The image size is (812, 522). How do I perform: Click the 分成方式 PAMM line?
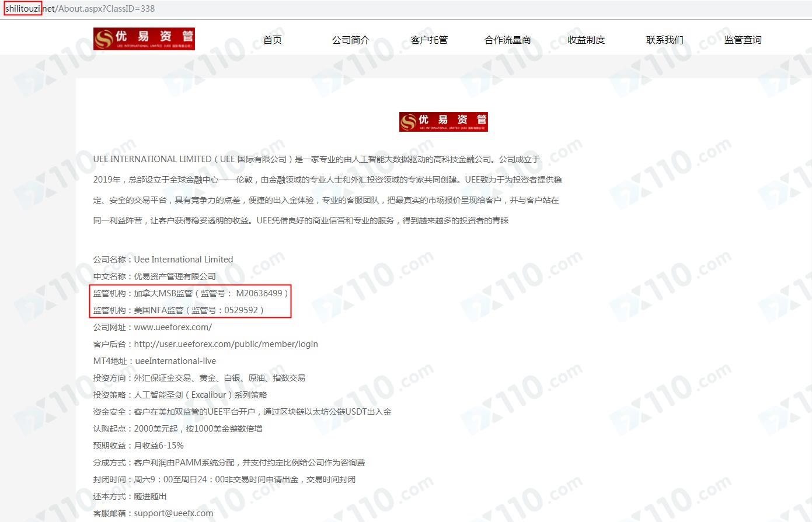point(229,463)
